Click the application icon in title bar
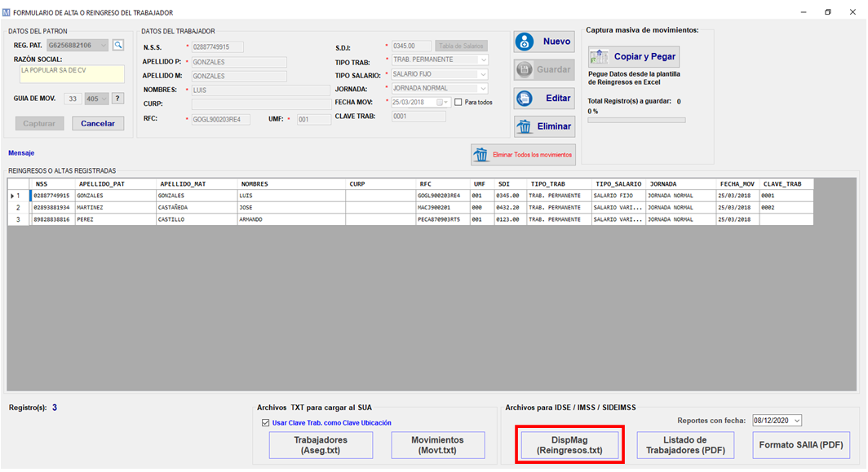This screenshot has height=472, width=868. (6, 12)
